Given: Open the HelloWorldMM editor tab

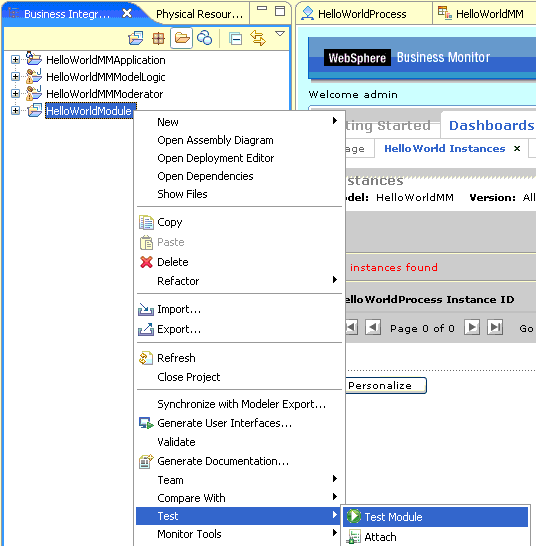Looking at the screenshot, I should pyautogui.click(x=484, y=14).
